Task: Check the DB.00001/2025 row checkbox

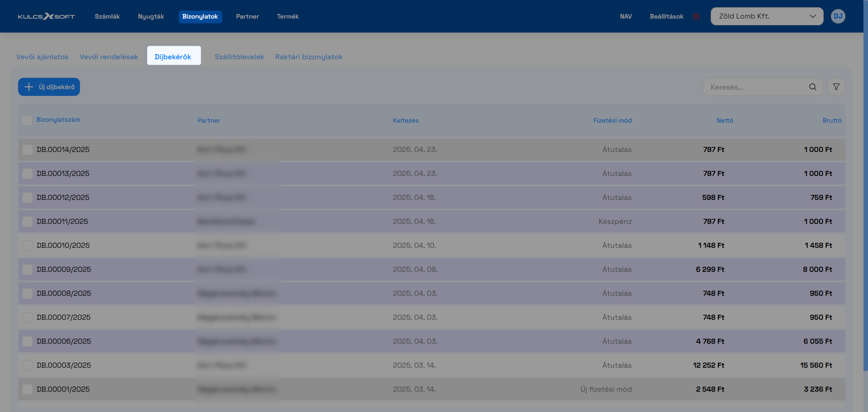Action: pyautogui.click(x=27, y=389)
